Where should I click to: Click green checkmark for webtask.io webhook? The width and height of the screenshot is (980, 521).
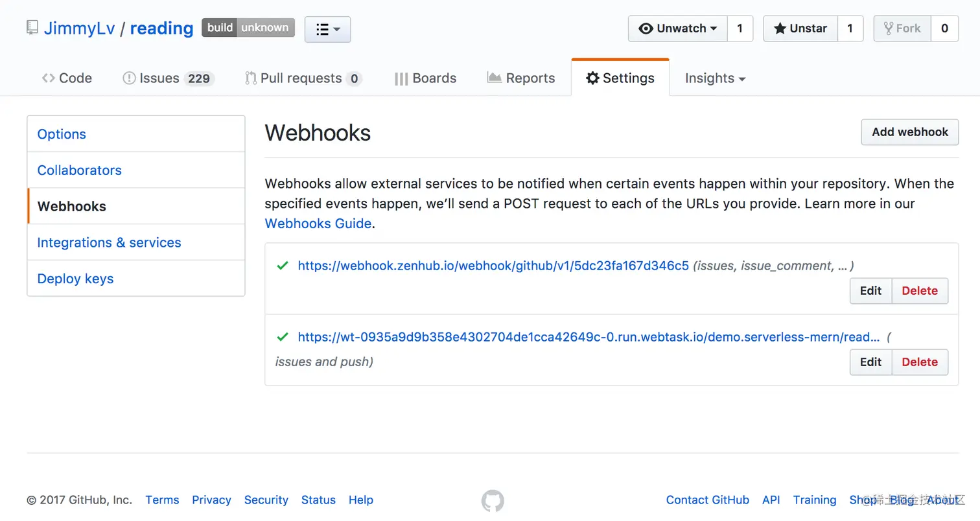coord(283,337)
